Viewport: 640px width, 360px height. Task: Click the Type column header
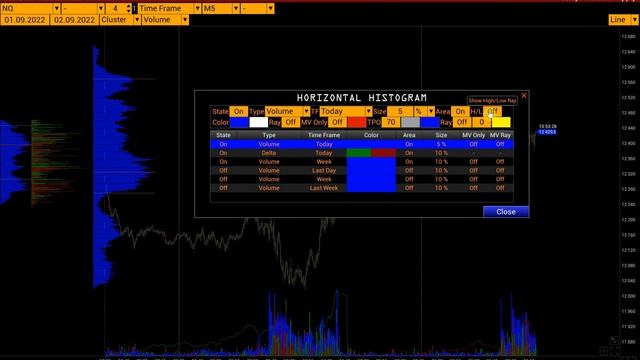pyautogui.click(x=269, y=135)
